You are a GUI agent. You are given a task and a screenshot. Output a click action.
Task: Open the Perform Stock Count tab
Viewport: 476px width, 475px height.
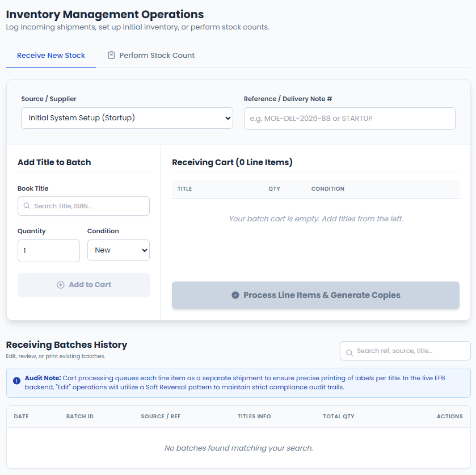pos(151,55)
